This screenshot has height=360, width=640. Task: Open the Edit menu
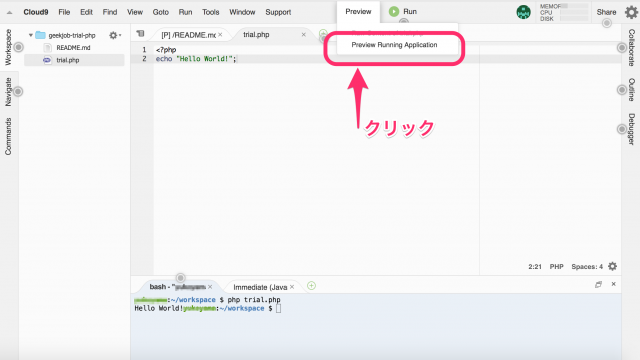[86, 12]
